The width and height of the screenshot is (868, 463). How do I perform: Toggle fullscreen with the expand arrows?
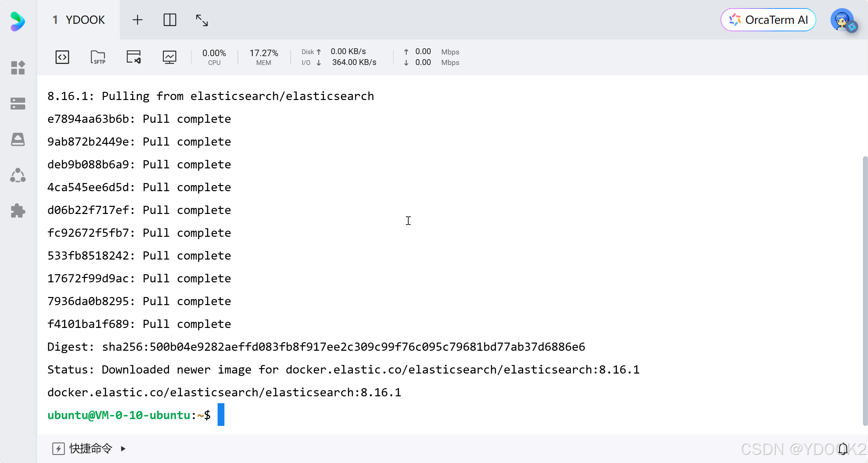pos(202,20)
